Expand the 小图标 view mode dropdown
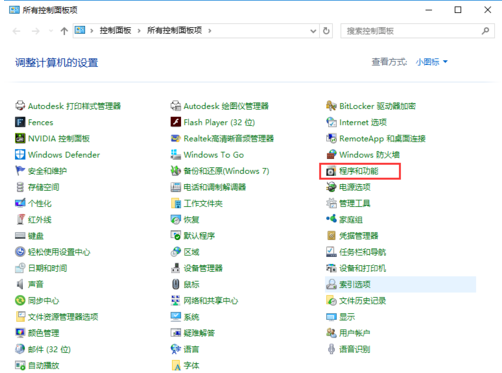 click(x=431, y=62)
